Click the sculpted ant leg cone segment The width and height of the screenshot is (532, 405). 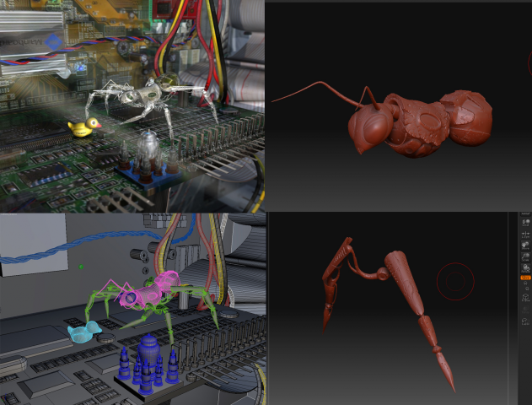[x=403, y=281]
